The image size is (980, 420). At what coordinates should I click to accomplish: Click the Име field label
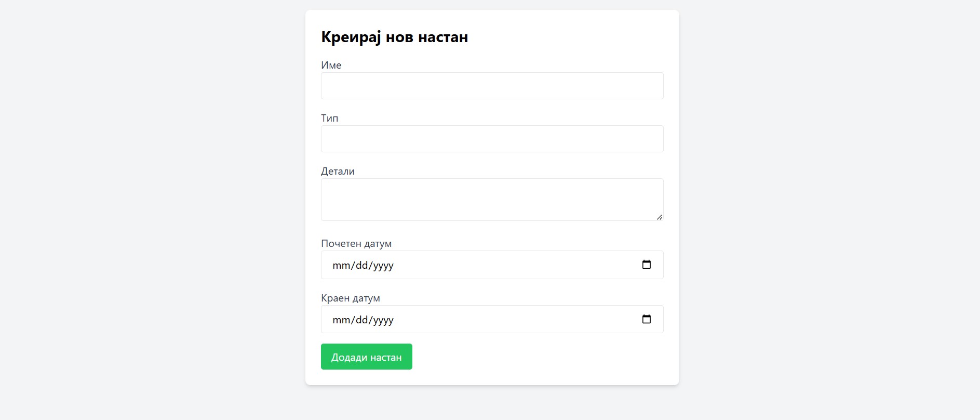pos(331,65)
